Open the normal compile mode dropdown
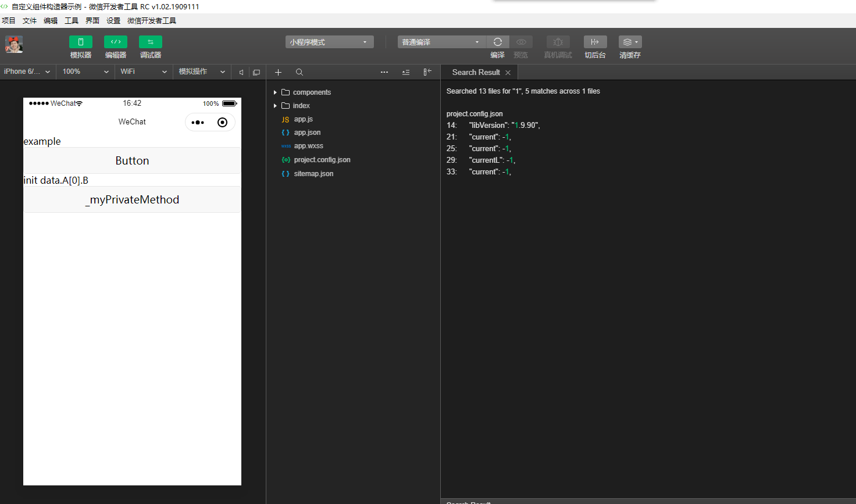This screenshot has width=856, height=504. click(441, 42)
